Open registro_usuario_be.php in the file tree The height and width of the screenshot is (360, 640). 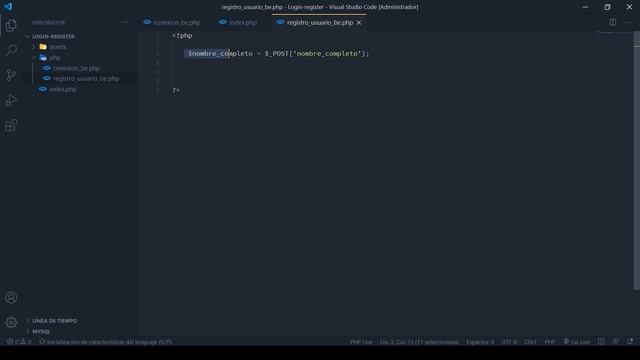coord(86,78)
